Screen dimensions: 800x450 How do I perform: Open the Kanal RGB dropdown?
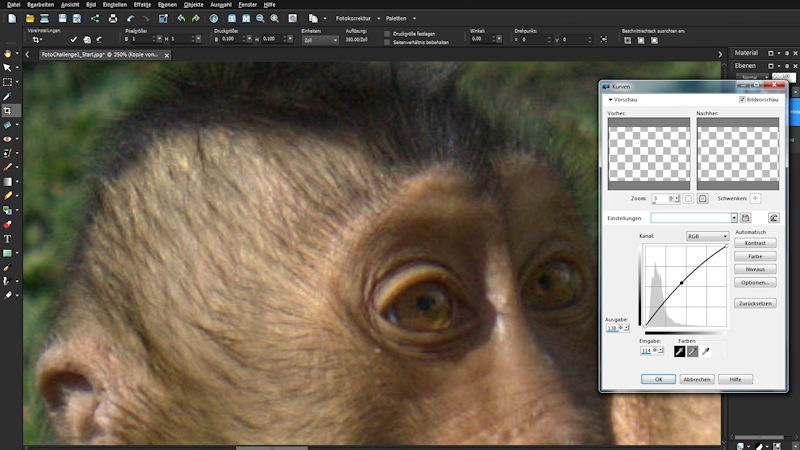[x=706, y=237]
